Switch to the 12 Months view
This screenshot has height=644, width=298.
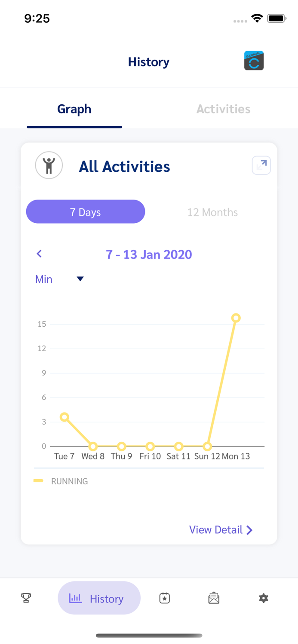tap(212, 212)
